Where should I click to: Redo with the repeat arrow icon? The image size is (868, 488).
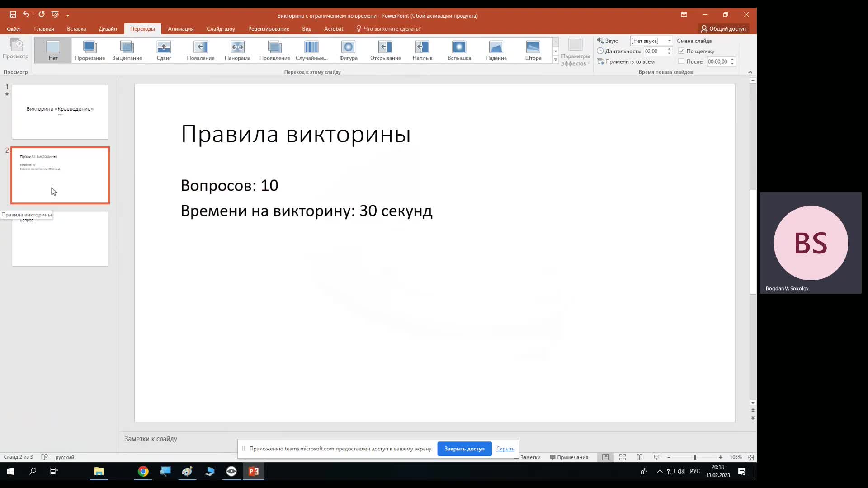point(42,14)
